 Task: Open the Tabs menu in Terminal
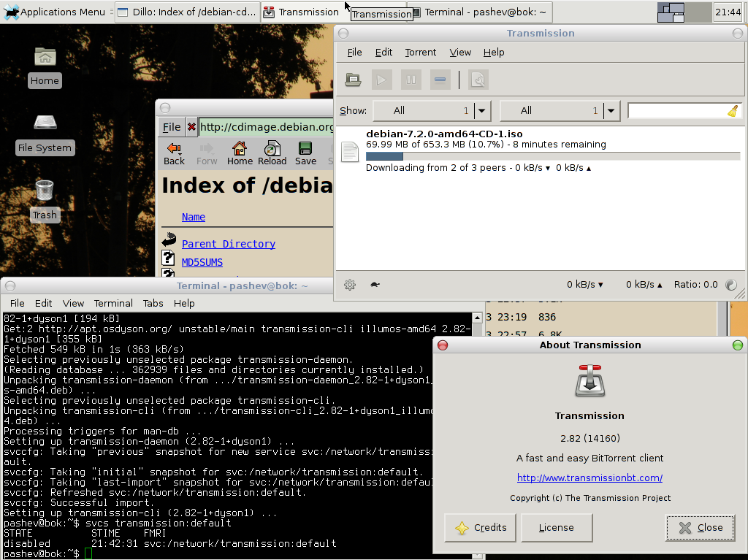tap(153, 304)
